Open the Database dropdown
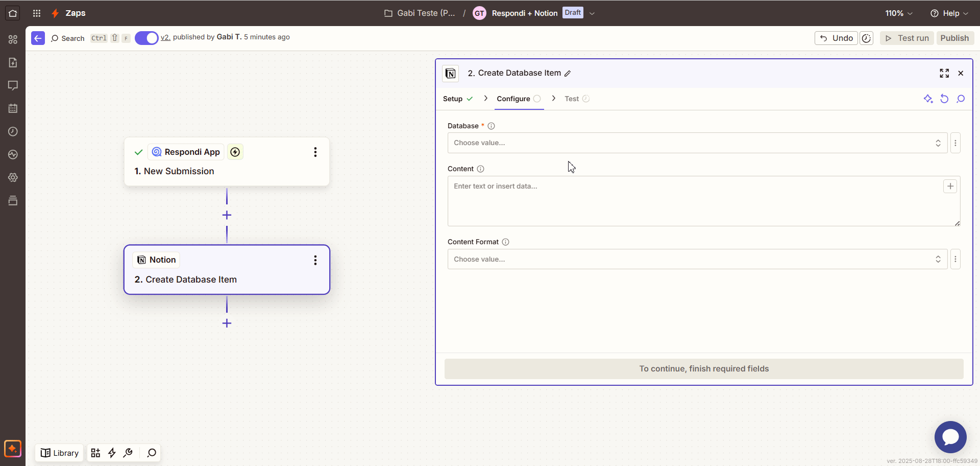Viewport: 980px width, 466px height. pos(697,143)
